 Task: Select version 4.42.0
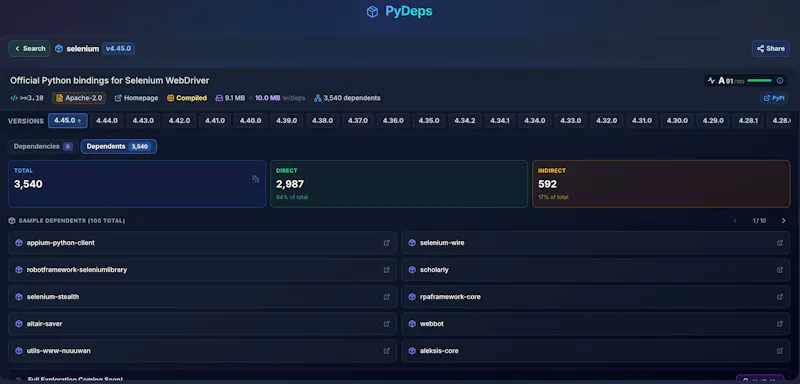tap(180, 121)
